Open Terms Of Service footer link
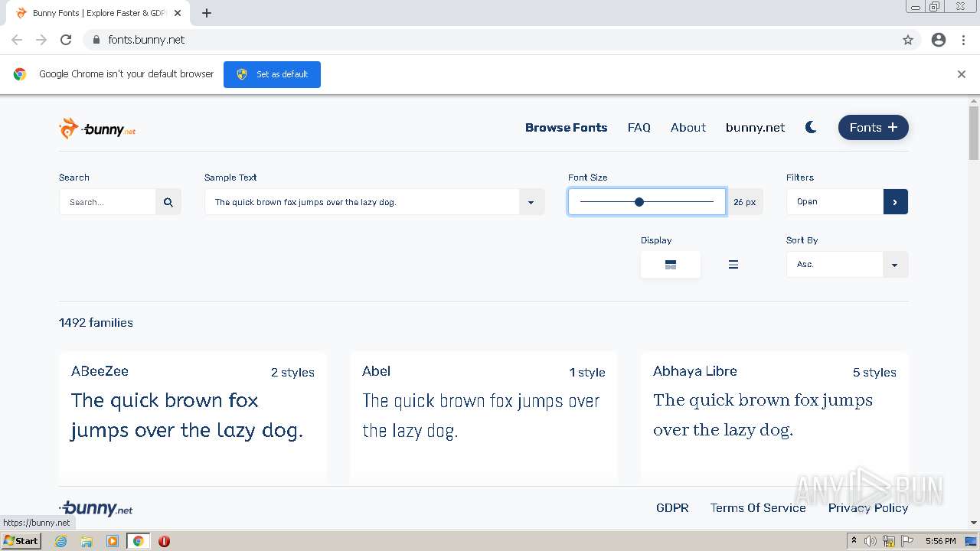 [758, 508]
